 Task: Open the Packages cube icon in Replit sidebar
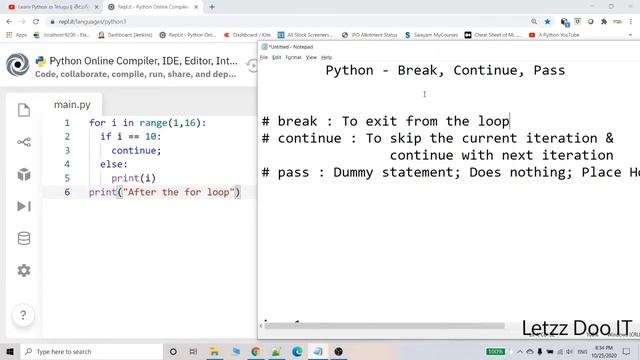coord(24,174)
